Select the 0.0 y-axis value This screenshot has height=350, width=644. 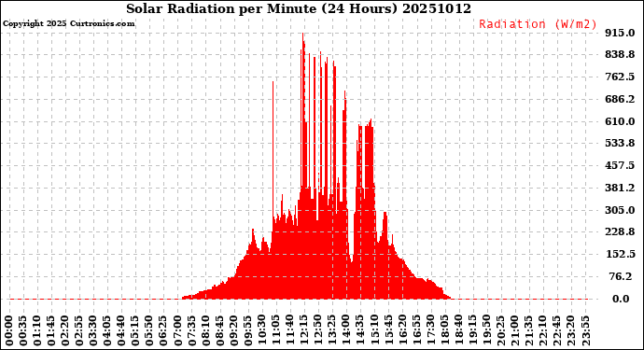[621, 299]
